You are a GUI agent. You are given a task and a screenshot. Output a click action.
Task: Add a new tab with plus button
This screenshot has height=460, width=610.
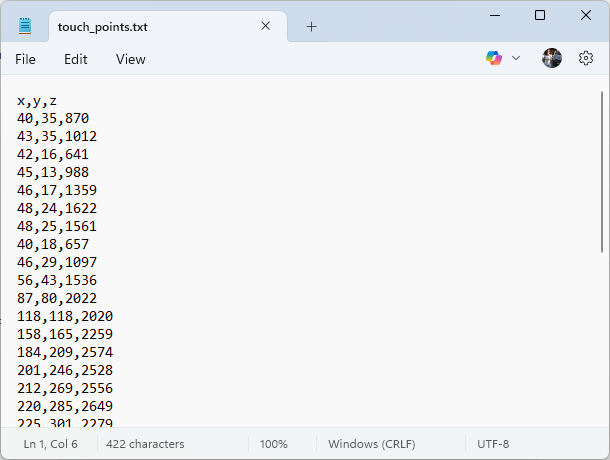[311, 27]
